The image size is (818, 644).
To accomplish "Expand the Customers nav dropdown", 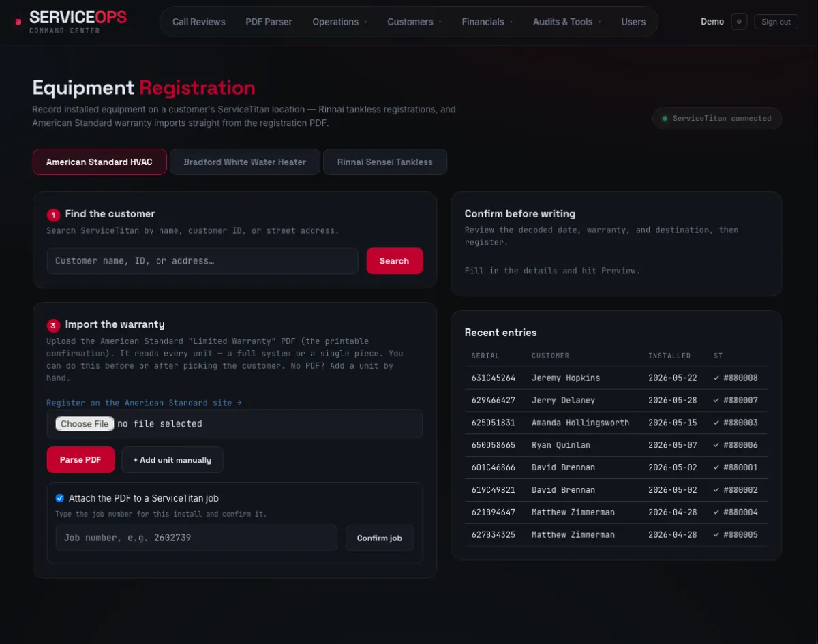I will 414,22.
